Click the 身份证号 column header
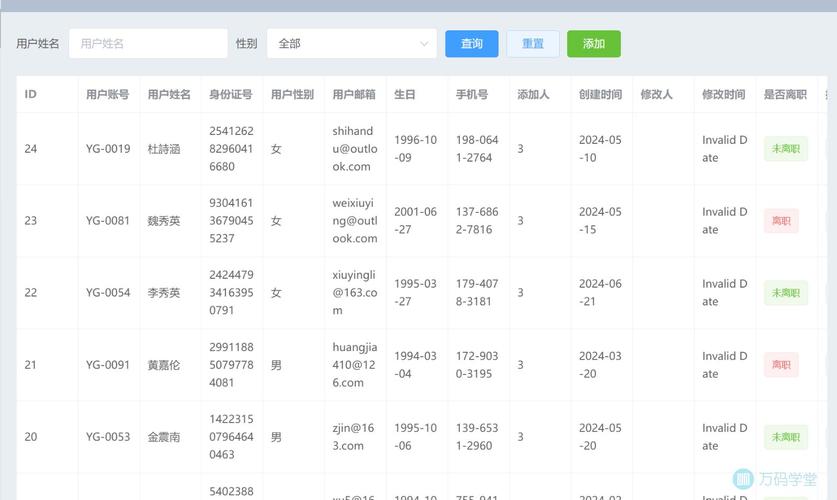The width and height of the screenshot is (837, 500). 231,94
